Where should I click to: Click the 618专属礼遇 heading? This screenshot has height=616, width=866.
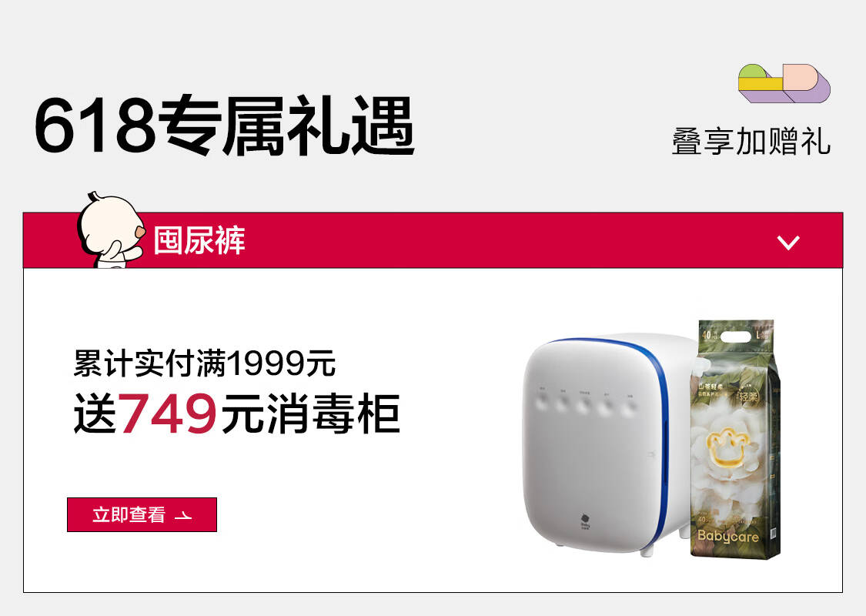click(x=224, y=126)
